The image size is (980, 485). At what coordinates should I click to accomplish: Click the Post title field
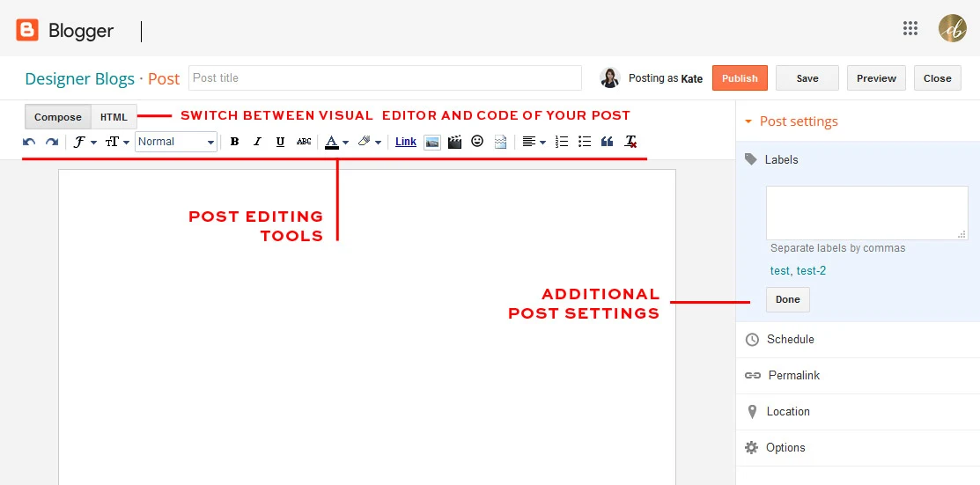[x=385, y=78]
